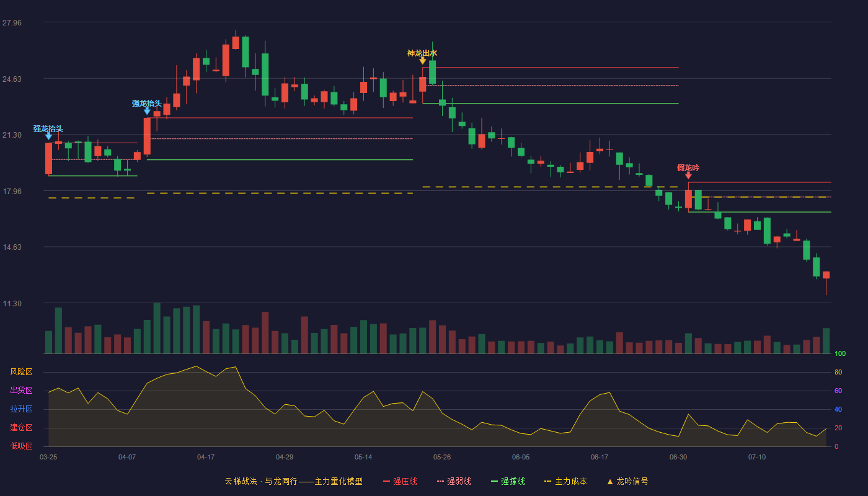Click the 03-25 date label
The image size is (868, 496).
point(48,457)
